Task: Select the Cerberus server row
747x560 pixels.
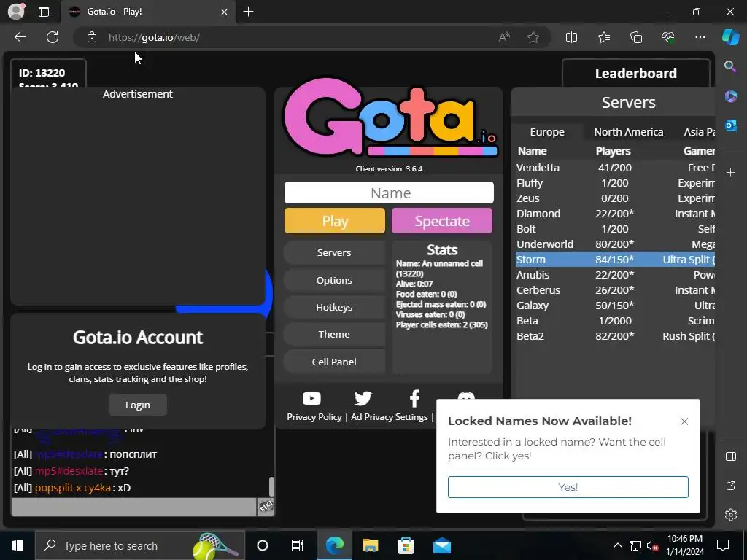Action: pos(615,290)
